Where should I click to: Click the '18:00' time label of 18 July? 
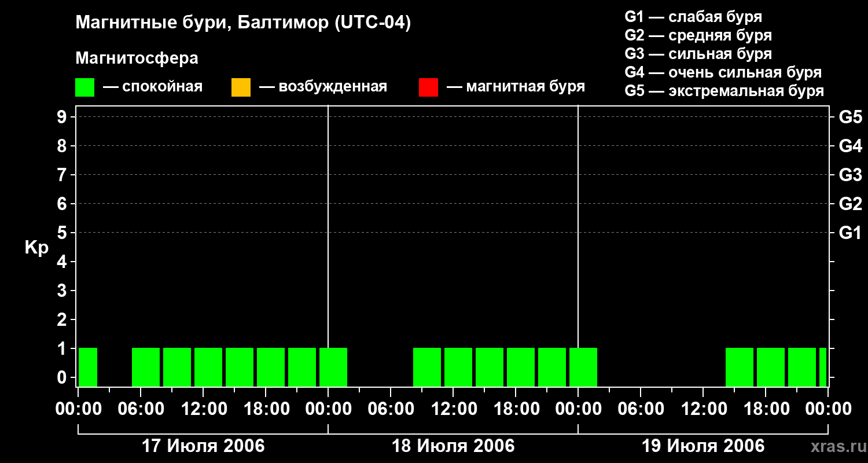tap(516, 409)
